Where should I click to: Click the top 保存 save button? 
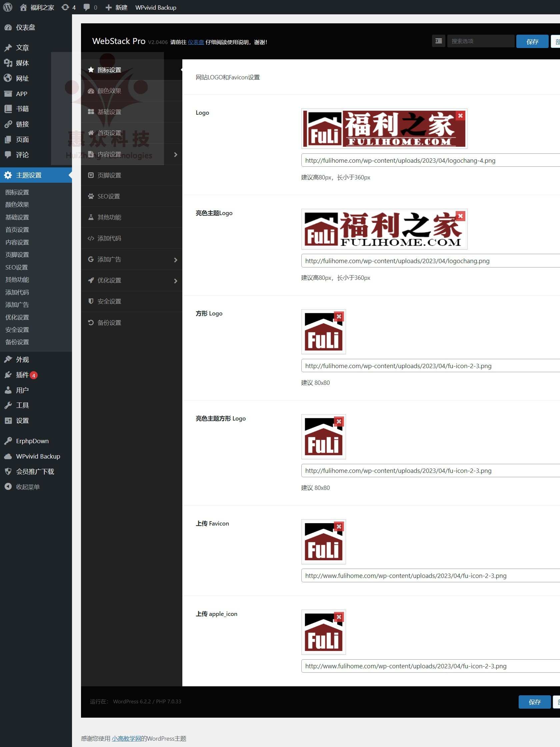pyautogui.click(x=532, y=42)
